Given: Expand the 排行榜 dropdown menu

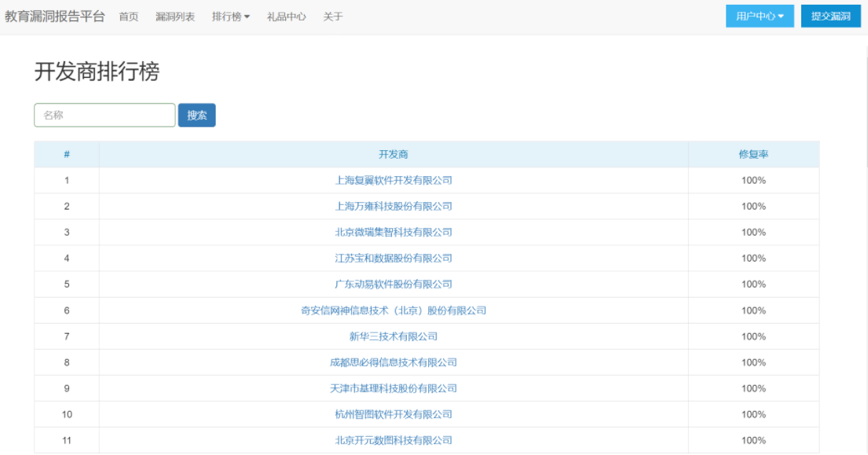Looking at the screenshot, I should click(x=231, y=17).
